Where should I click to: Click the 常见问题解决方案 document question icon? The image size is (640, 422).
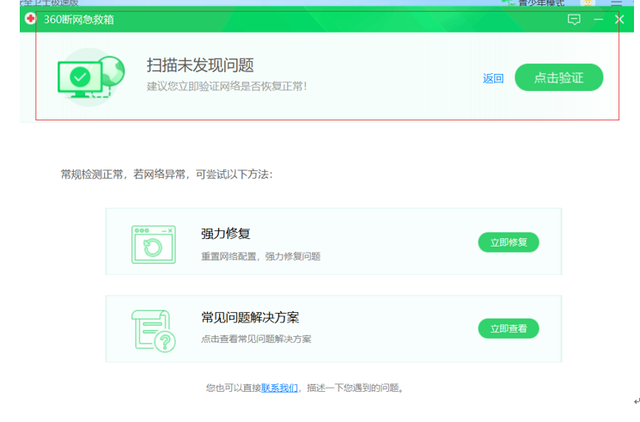click(x=153, y=331)
